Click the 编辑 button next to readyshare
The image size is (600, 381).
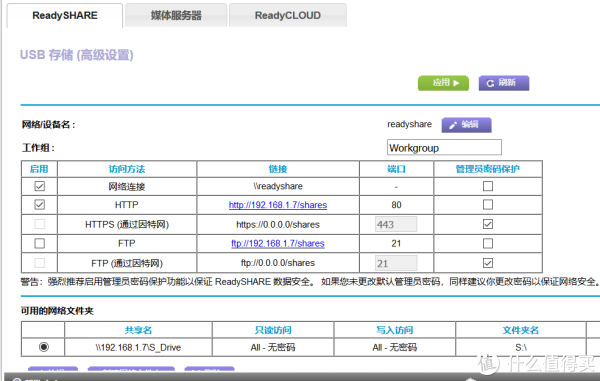(x=466, y=125)
